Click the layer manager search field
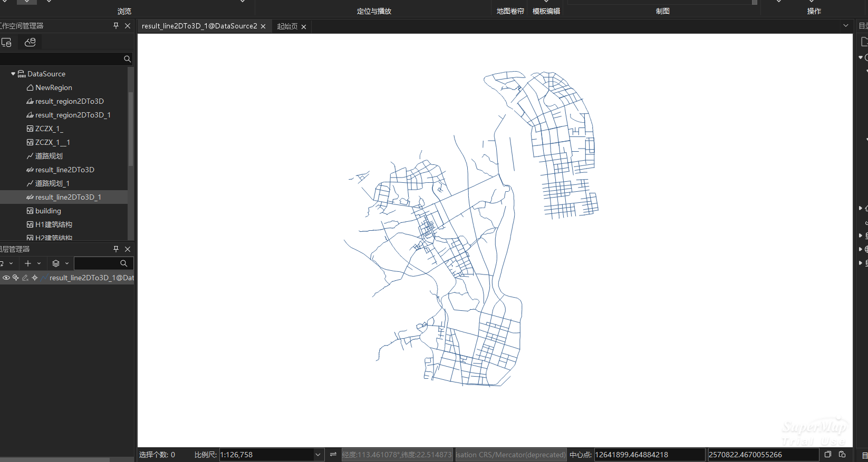The image size is (868, 462). click(x=98, y=263)
